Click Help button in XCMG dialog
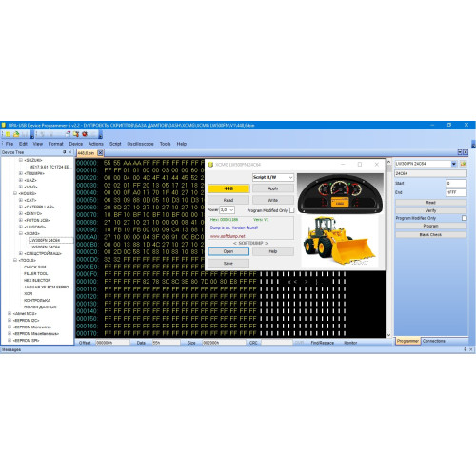This screenshot has height=476, width=476. coord(273,251)
